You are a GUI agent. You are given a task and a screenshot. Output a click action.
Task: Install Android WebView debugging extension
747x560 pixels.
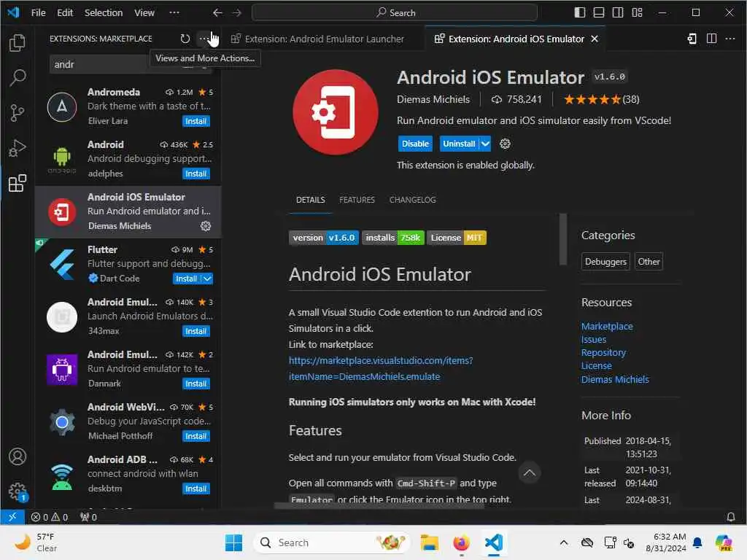coord(196,436)
